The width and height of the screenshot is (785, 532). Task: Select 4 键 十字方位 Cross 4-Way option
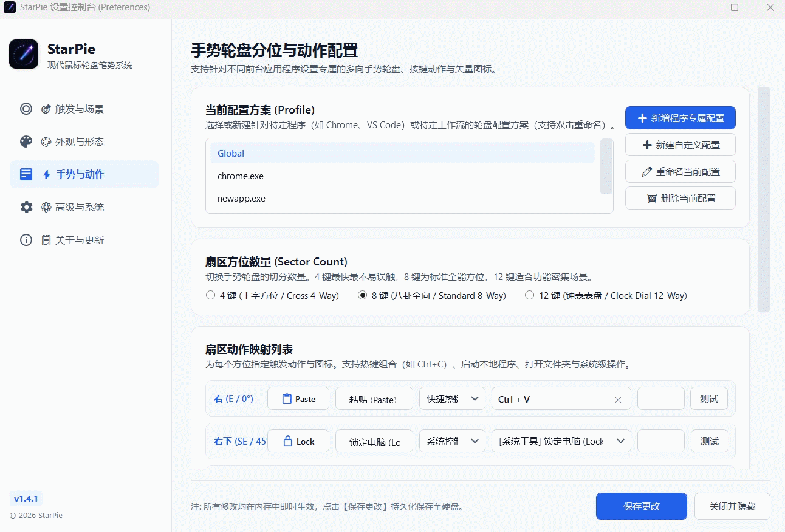pyautogui.click(x=272, y=296)
